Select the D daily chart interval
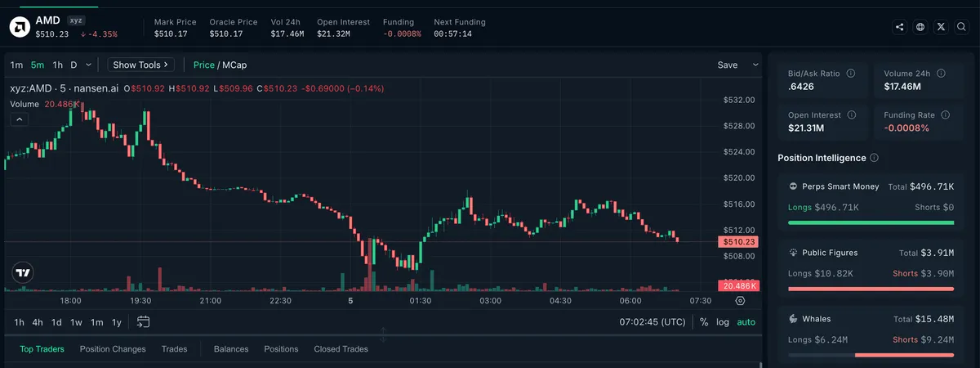This screenshot has width=980, height=368. click(73, 65)
